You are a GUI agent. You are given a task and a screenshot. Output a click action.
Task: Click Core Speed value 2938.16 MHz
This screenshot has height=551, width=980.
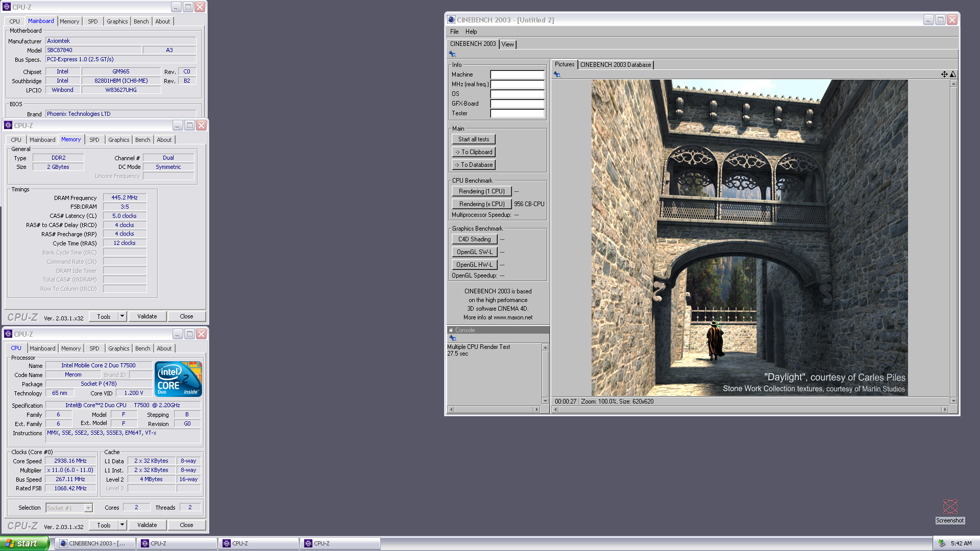(x=70, y=461)
